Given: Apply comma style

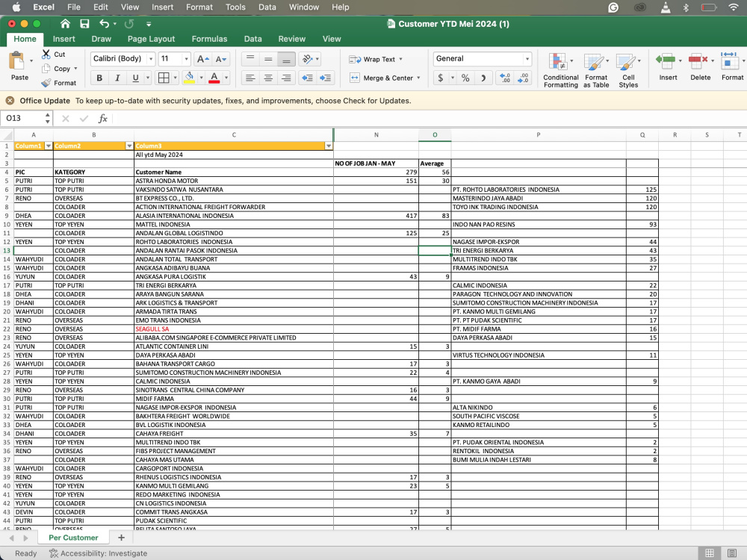Looking at the screenshot, I should click(483, 78).
